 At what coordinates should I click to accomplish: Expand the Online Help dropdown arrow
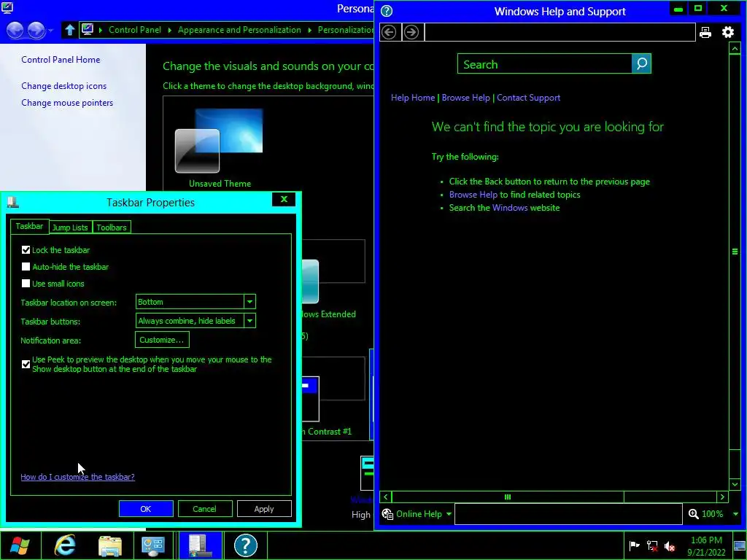(x=449, y=514)
